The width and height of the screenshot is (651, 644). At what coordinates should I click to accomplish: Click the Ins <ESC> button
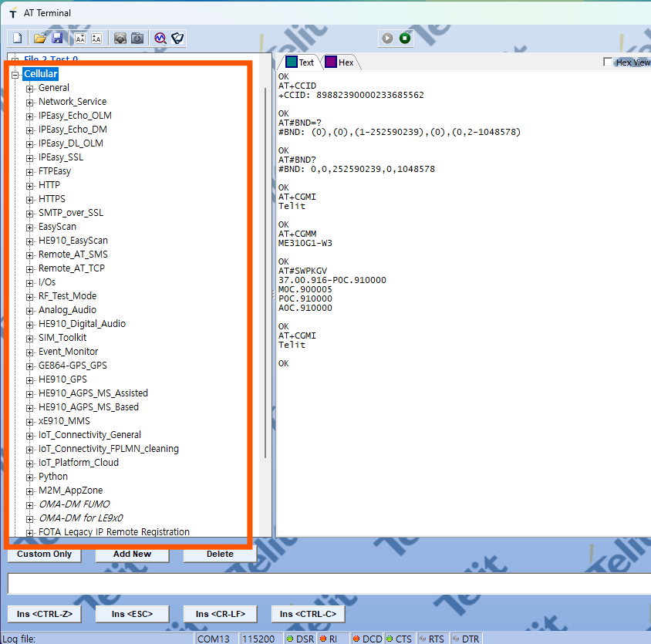tap(133, 614)
